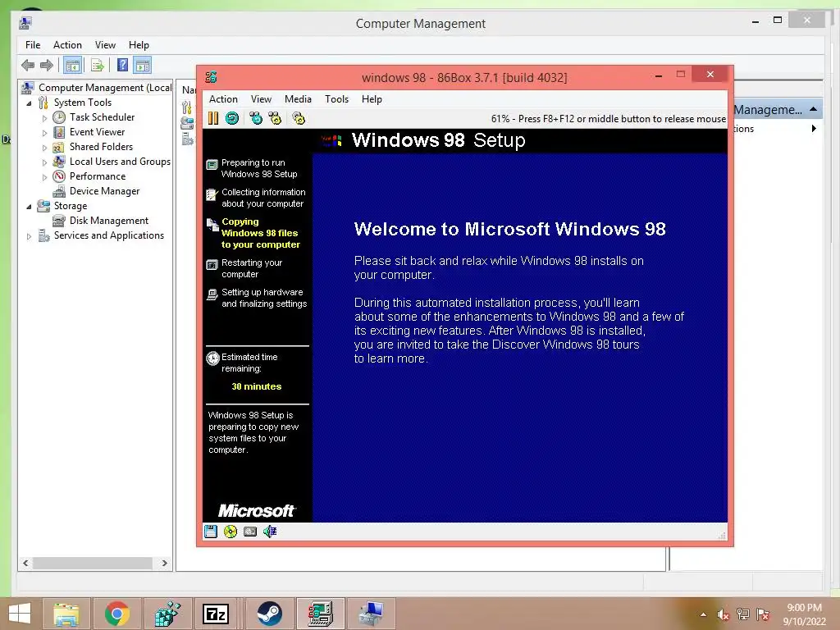This screenshot has height=630, width=840.
Task: Click the hard reset icon in 86Box
Action: 232,118
